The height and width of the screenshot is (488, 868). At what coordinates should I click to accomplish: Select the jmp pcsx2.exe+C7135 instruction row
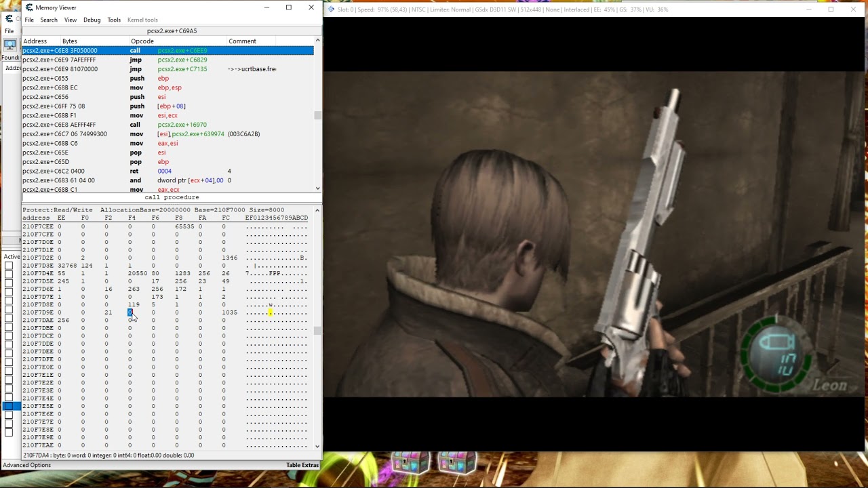167,69
